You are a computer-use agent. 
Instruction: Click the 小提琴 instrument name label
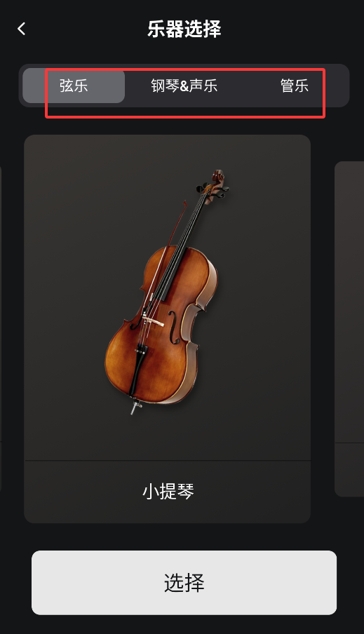tap(168, 491)
